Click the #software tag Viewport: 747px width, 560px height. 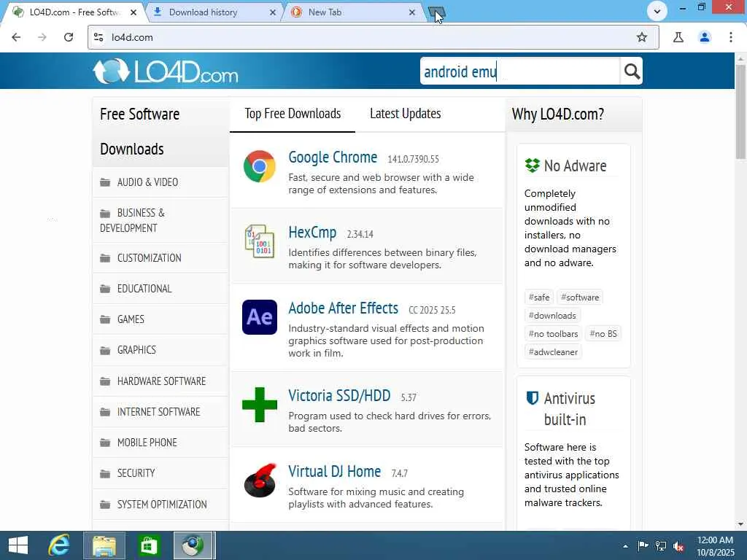click(x=580, y=297)
